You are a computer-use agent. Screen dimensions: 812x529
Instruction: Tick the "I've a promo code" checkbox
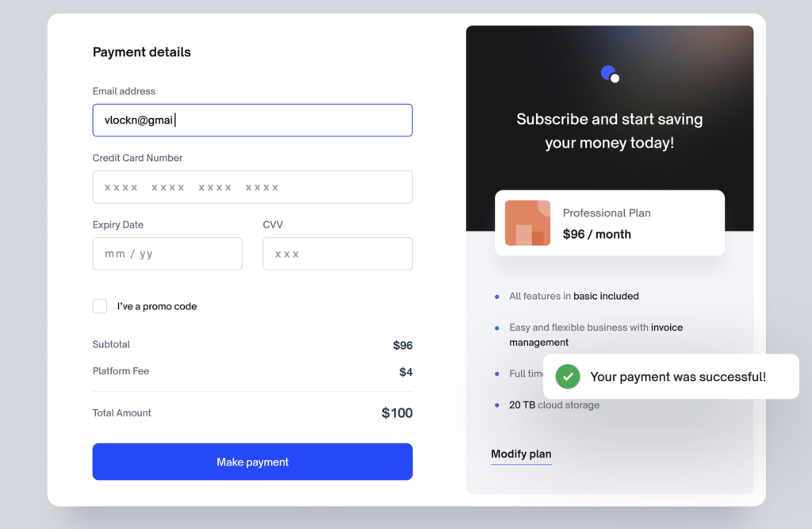[99, 306]
